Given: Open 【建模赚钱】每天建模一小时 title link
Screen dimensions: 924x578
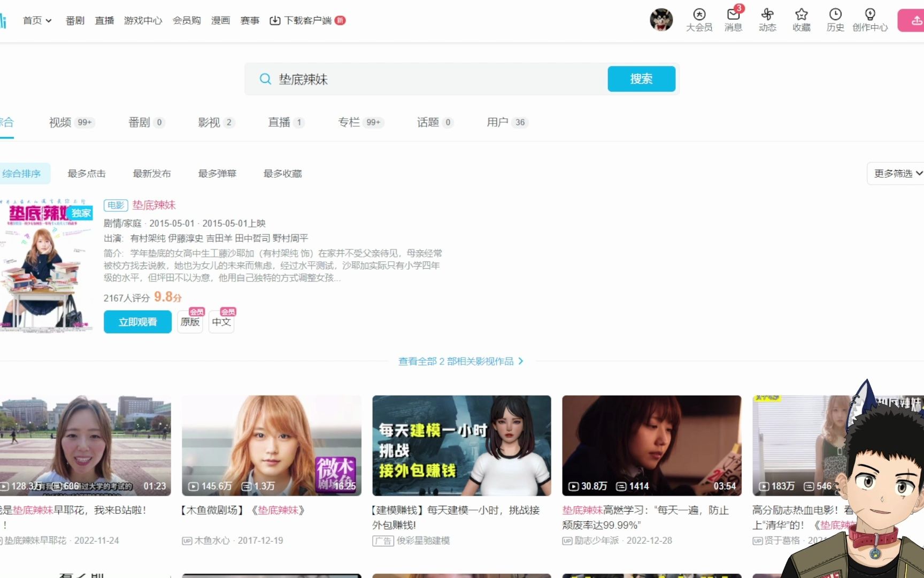Looking at the screenshot, I should 456,518.
